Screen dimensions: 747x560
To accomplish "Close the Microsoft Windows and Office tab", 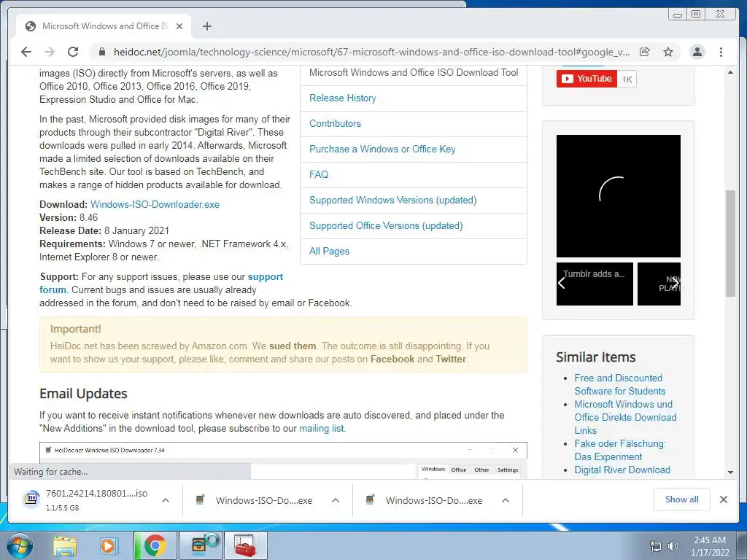I will click(x=179, y=26).
